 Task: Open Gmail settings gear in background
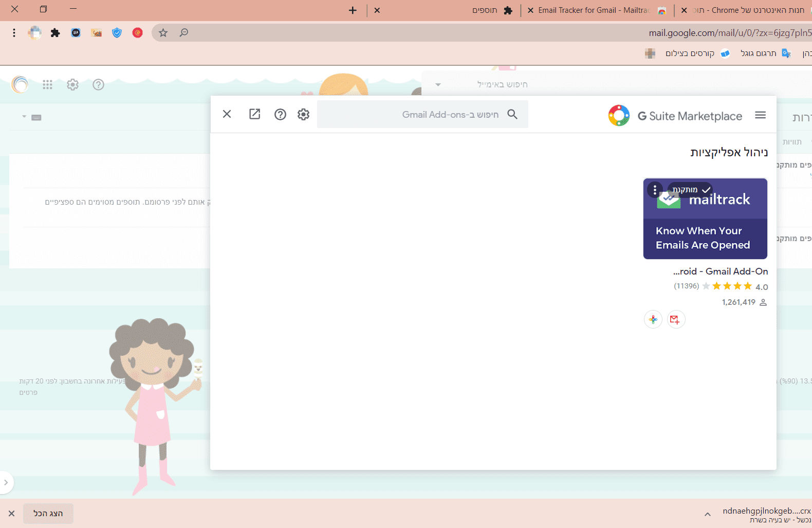coord(73,84)
